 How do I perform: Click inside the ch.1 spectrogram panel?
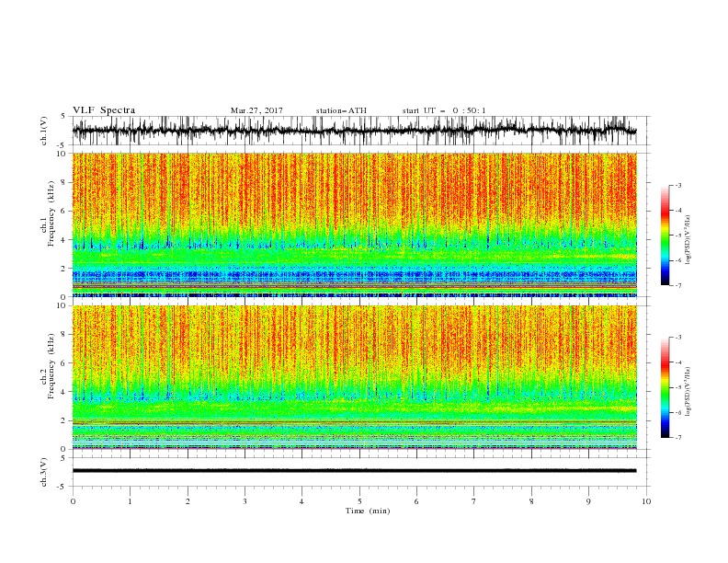pos(355,224)
